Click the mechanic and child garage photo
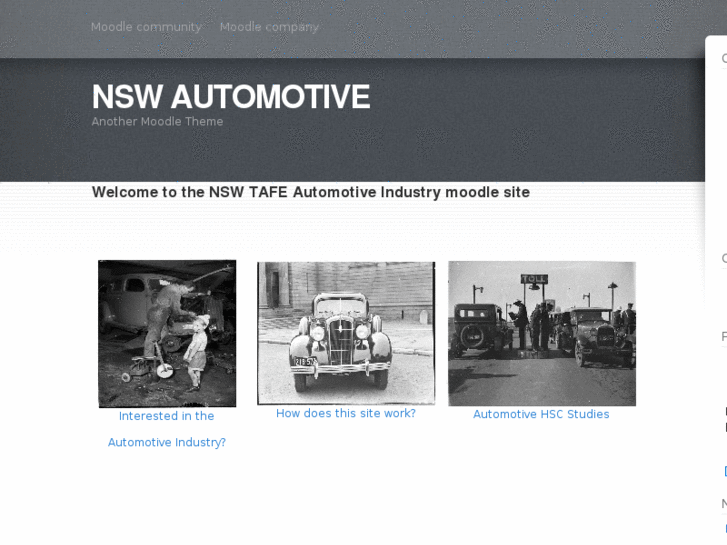 click(167, 333)
